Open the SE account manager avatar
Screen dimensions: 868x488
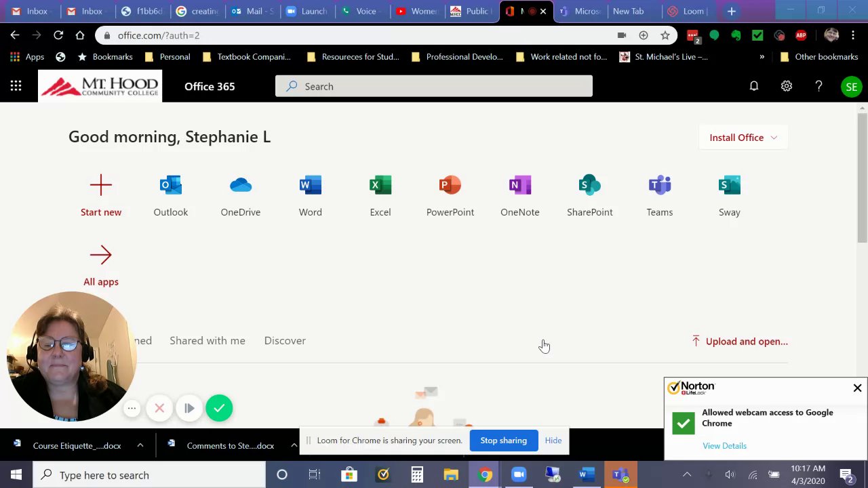852,87
